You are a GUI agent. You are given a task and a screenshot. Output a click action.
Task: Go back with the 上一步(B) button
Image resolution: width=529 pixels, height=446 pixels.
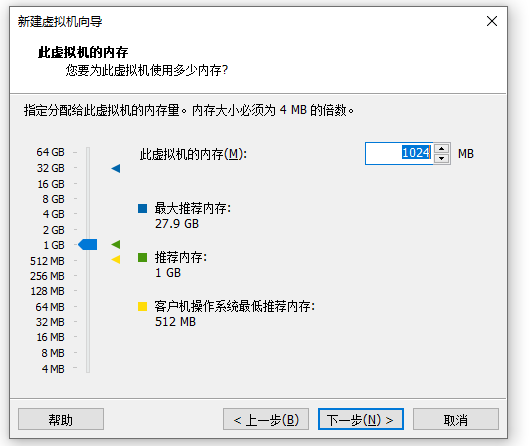point(266,419)
